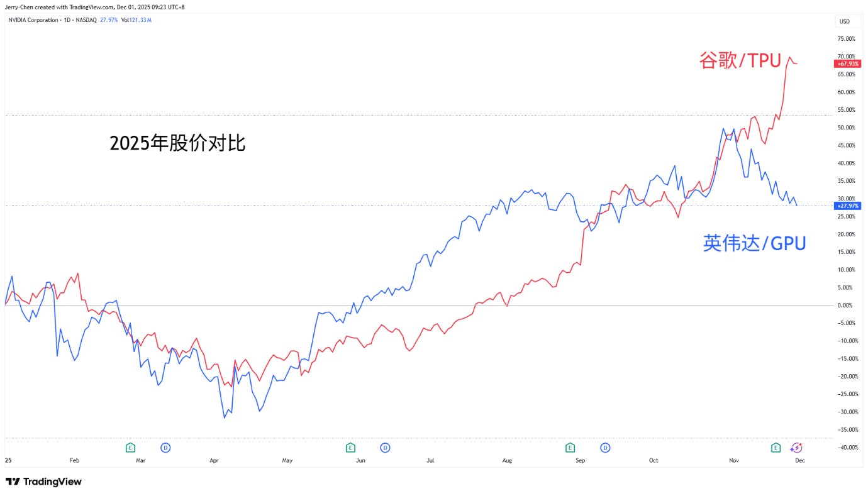Click the earnings marker in late August

[570, 448]
